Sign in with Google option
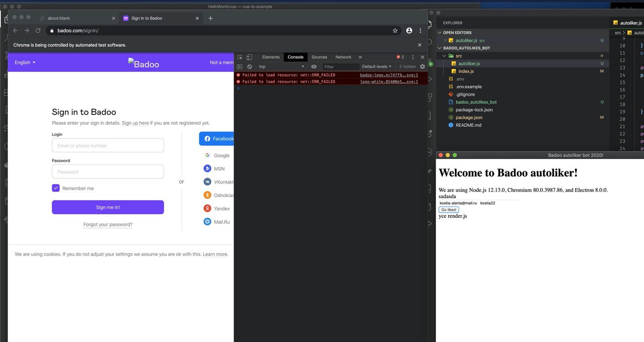The height and width of the screenshot is (342, 644). [217, 155]
